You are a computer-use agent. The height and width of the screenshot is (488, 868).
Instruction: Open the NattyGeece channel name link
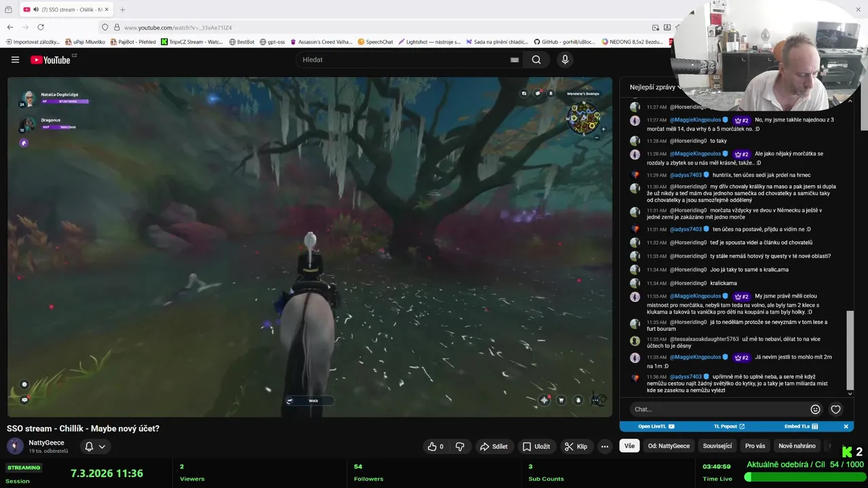(46, 443)
